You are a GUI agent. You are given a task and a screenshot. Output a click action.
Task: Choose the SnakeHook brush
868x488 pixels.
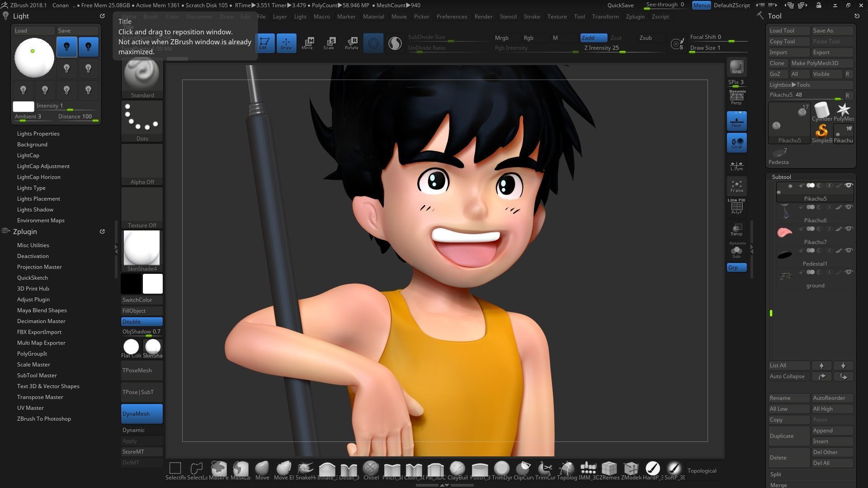coord(306,470)
